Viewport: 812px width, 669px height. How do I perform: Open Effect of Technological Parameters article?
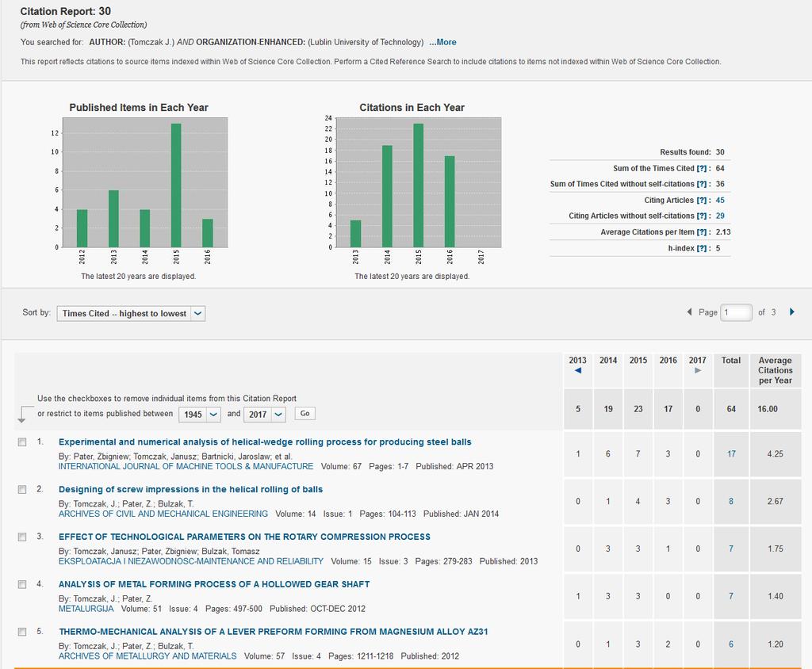click(x=244, y=537)
